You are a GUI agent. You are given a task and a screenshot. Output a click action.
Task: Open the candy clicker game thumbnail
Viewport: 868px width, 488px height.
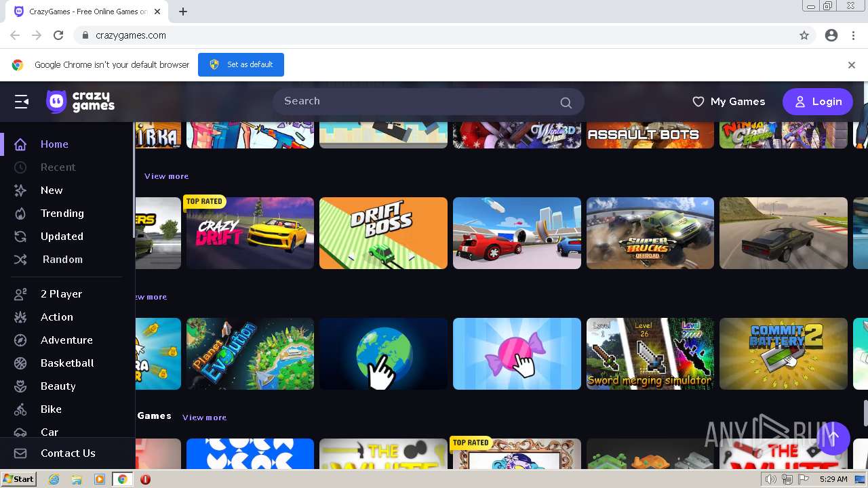pos(517,354)
